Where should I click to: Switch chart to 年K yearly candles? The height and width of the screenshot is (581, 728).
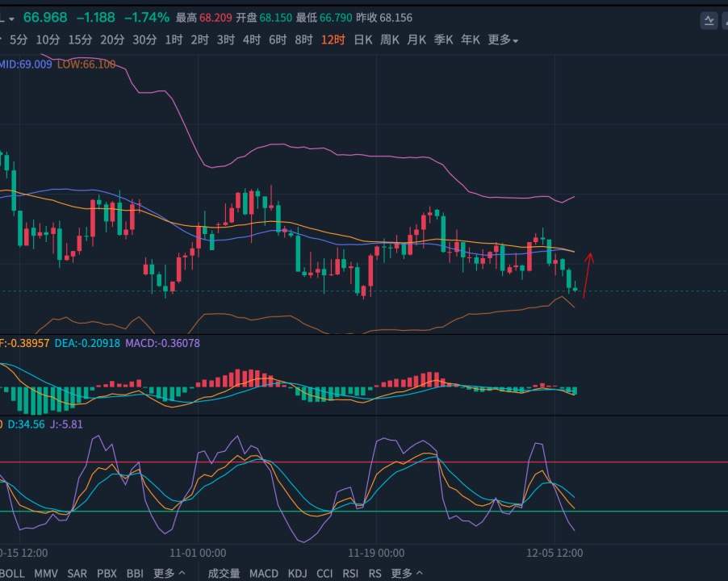tap(471, 40)
